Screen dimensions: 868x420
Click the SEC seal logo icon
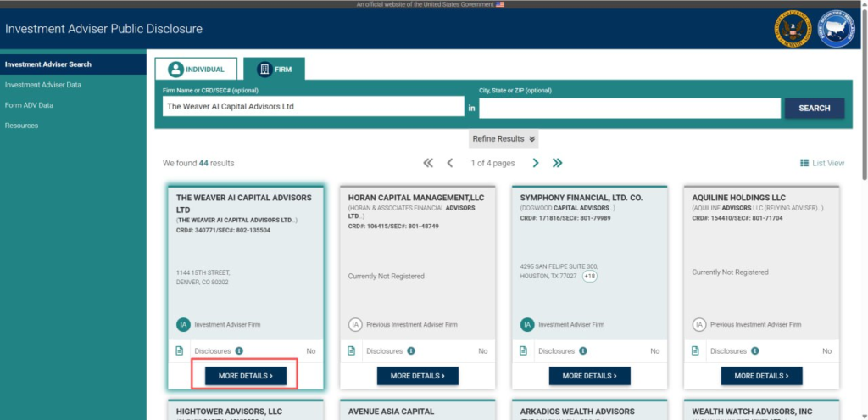click(793, 30)
